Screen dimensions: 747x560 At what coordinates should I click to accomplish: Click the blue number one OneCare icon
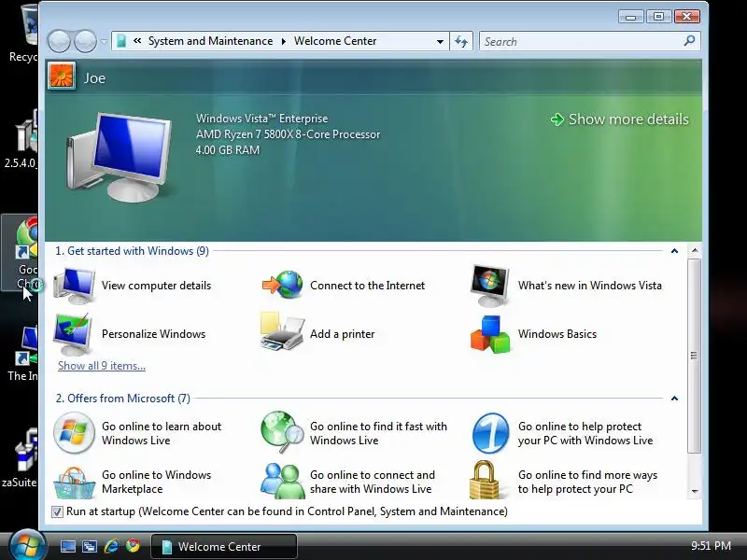click(491, 433)
